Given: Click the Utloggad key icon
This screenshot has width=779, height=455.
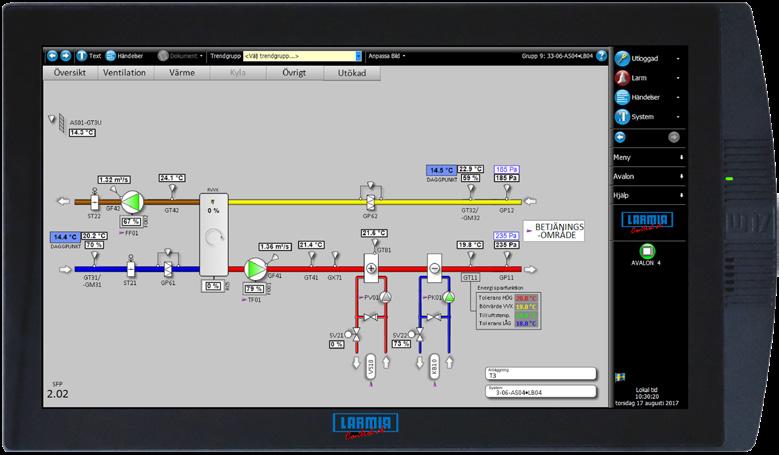Looking at the screenshot, I should 622,58.
